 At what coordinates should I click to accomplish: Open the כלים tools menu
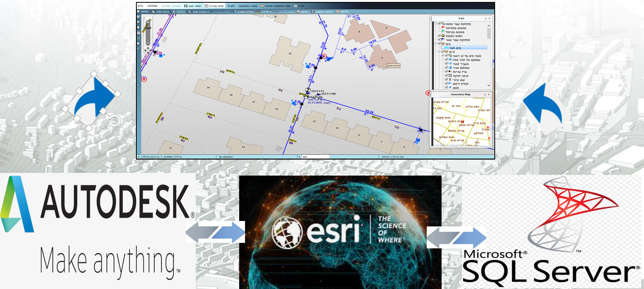(140, 6)
